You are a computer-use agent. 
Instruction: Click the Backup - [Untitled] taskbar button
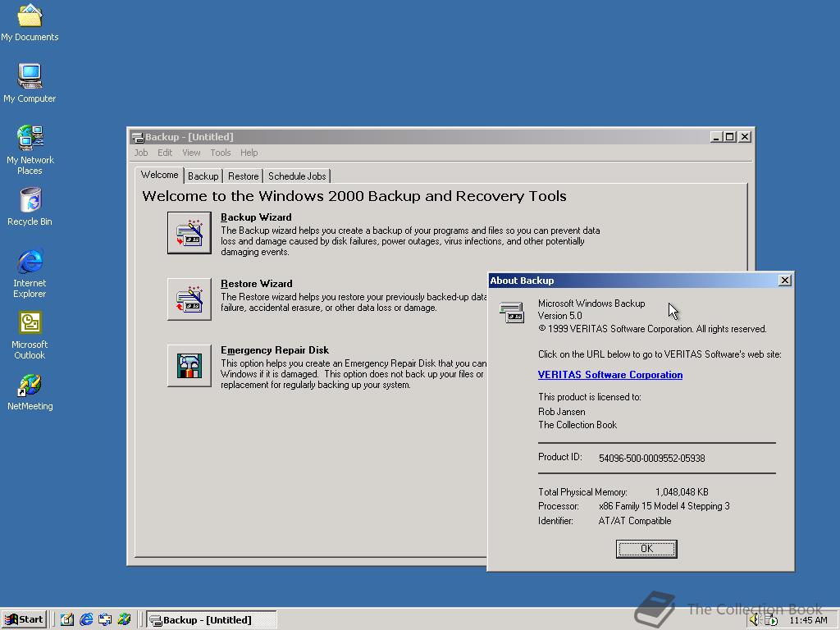click(212, 620)
